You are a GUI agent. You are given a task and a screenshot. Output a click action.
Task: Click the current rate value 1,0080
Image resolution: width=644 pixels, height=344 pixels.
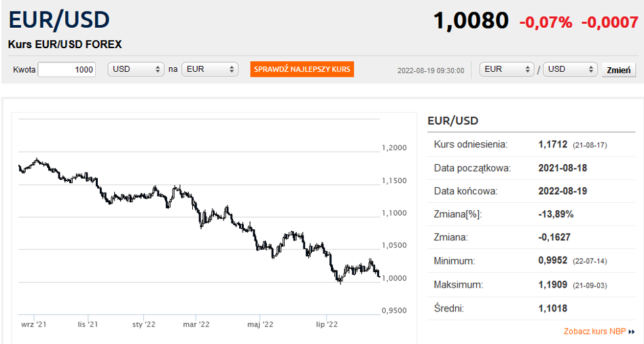tap(471, 21)
